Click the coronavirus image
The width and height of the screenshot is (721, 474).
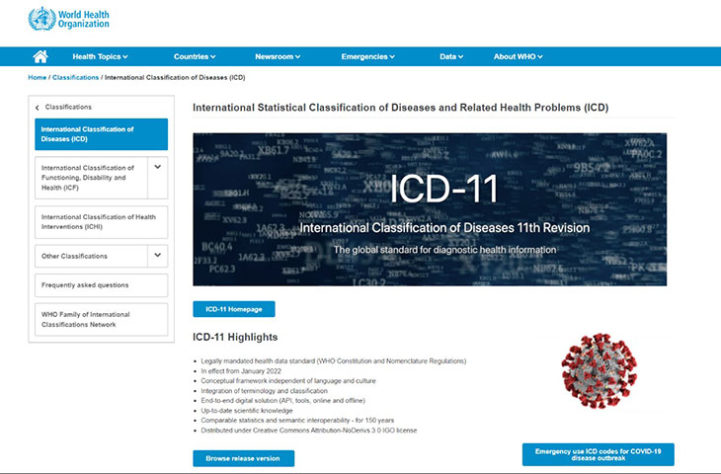599,371
